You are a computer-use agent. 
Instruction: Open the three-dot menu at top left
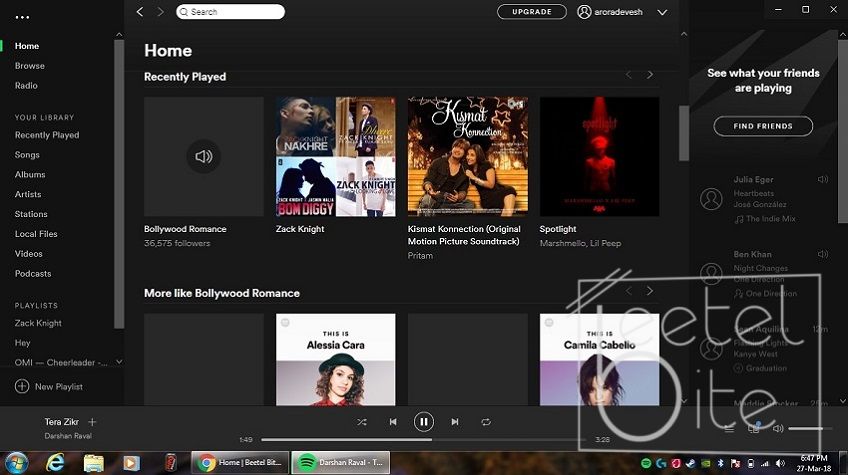pyautogui.click(x=23, y=18)
